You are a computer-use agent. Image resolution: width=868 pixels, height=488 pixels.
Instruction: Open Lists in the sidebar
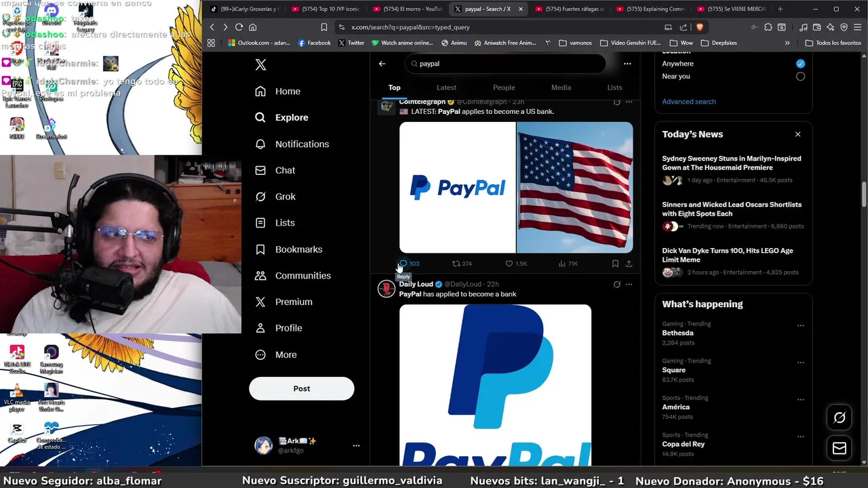[x=275, y=222]
